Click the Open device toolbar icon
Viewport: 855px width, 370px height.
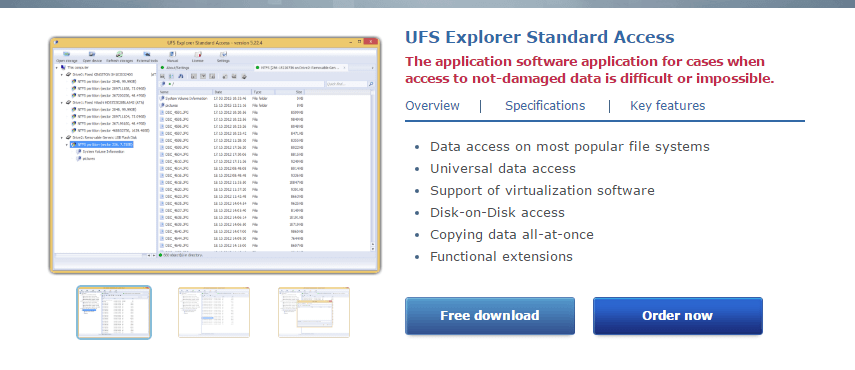92,54
